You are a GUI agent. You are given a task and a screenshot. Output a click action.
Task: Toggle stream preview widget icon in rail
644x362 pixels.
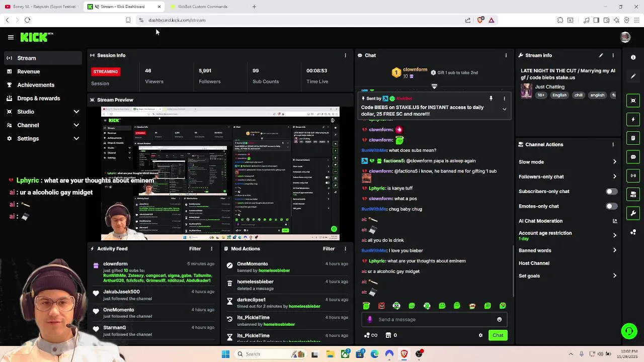pyautogui.click(x=633, y=101)
